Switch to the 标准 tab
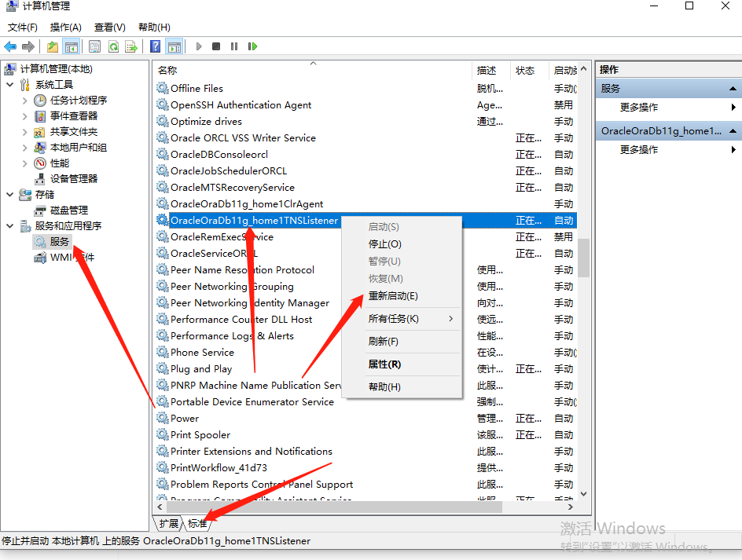The width and height of the screenshot is (742, 560). pos(197,523)
